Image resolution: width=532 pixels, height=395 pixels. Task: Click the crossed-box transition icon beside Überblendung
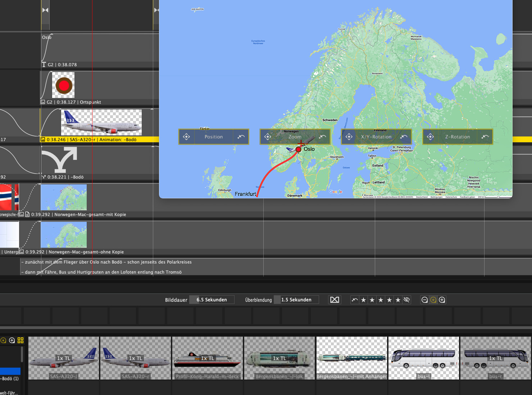tap(335, 300)
